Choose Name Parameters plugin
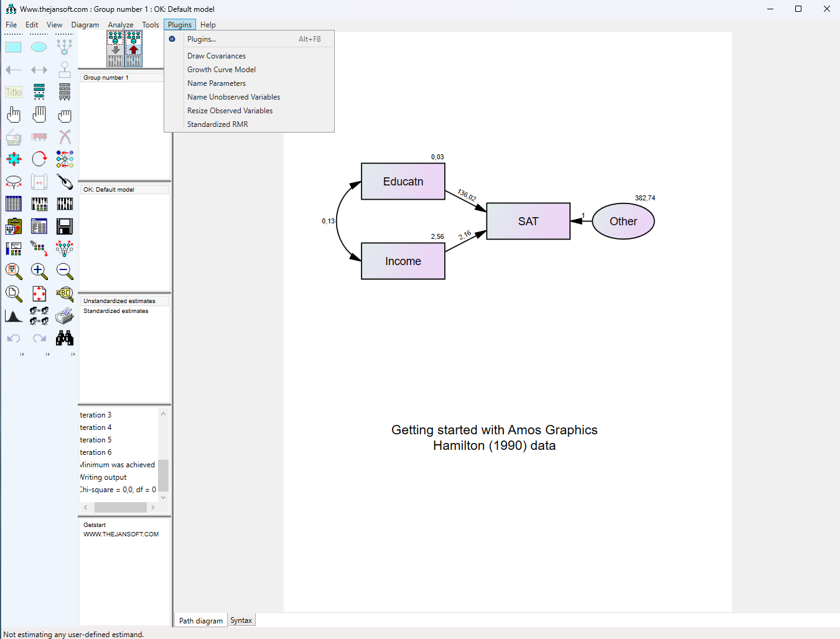This screenshot has height=639, width=840. (x=249, y=83)
